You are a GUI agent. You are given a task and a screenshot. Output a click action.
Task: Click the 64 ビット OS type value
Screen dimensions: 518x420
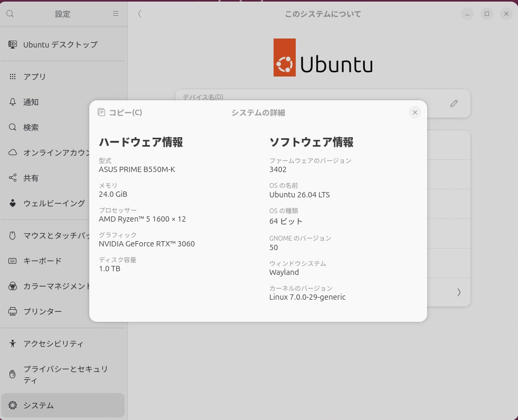tap(286, 221)
